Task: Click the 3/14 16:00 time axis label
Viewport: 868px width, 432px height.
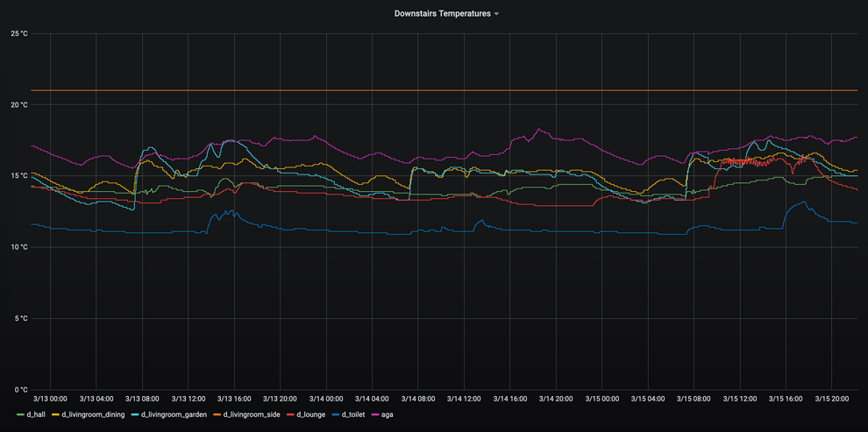Action: [509, 398]
